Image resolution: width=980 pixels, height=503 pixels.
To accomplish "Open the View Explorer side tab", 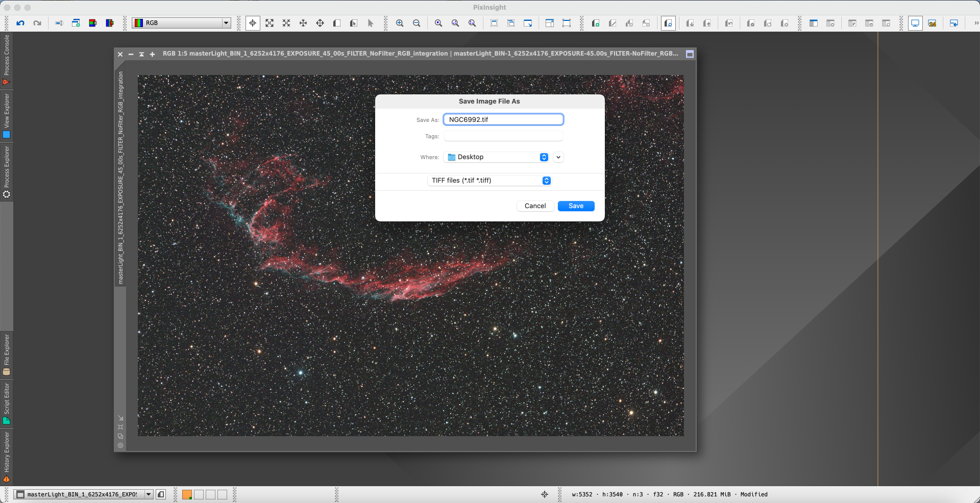I will [6, 116].
